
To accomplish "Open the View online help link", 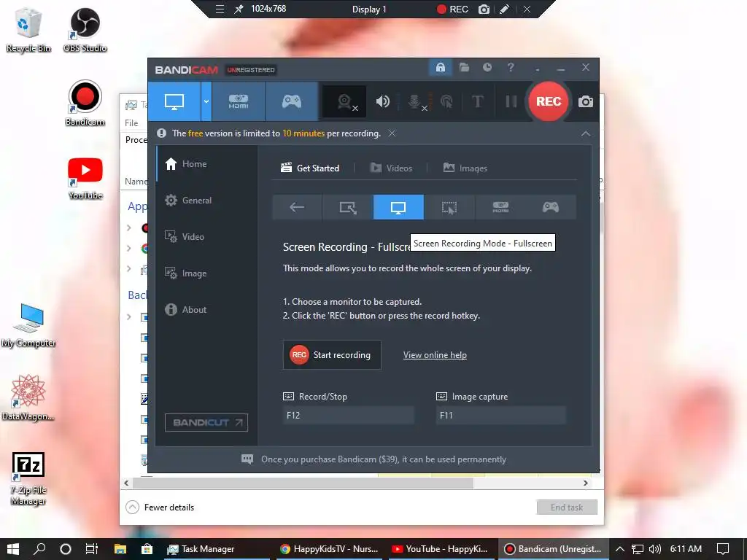I will (435, 355).
